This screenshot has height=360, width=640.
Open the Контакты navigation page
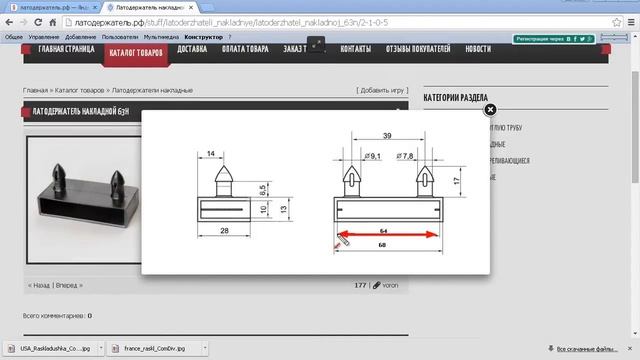pos(356,49)
